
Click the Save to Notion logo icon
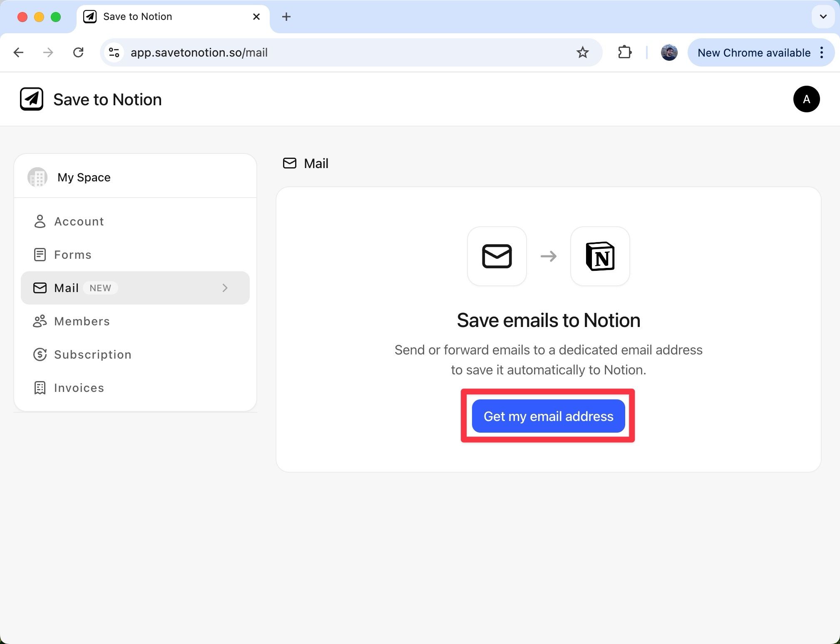[32, 99]
